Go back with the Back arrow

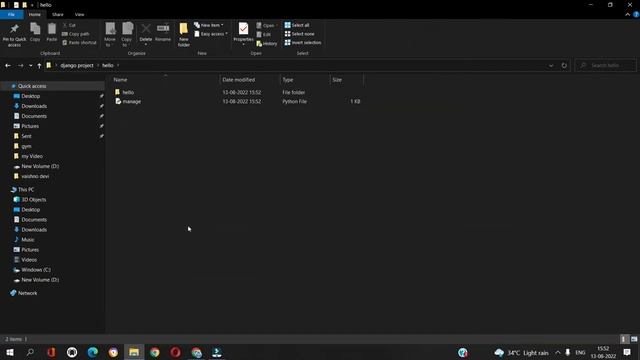pyautogui.click(x=8, y=65)
